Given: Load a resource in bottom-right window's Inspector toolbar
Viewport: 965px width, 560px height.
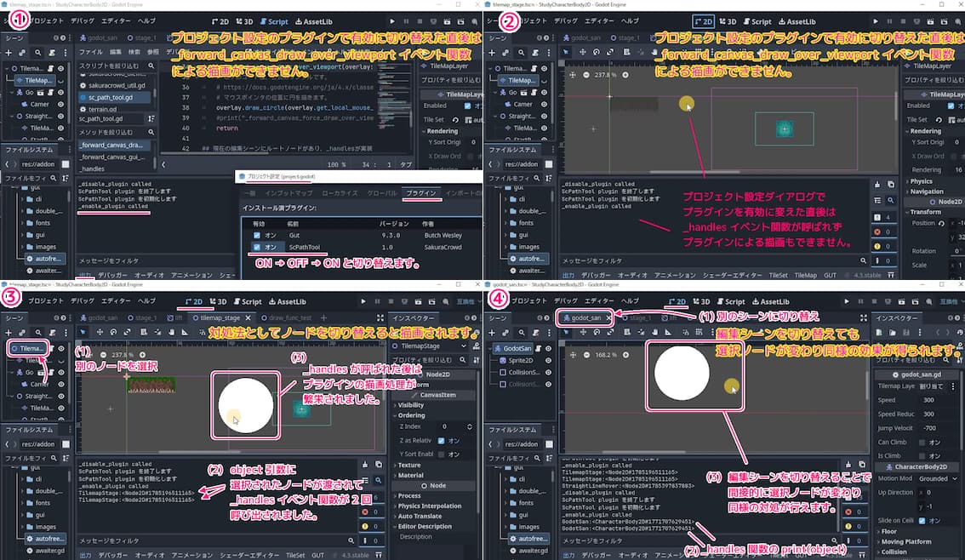Looking at the screenshot, I should coord(893,332).
